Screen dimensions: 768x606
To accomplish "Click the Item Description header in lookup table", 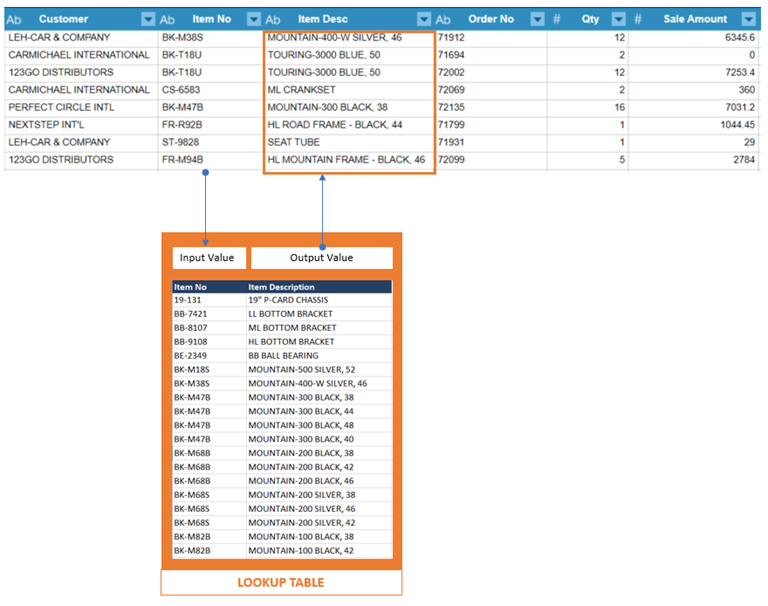I will coord(281,287).
